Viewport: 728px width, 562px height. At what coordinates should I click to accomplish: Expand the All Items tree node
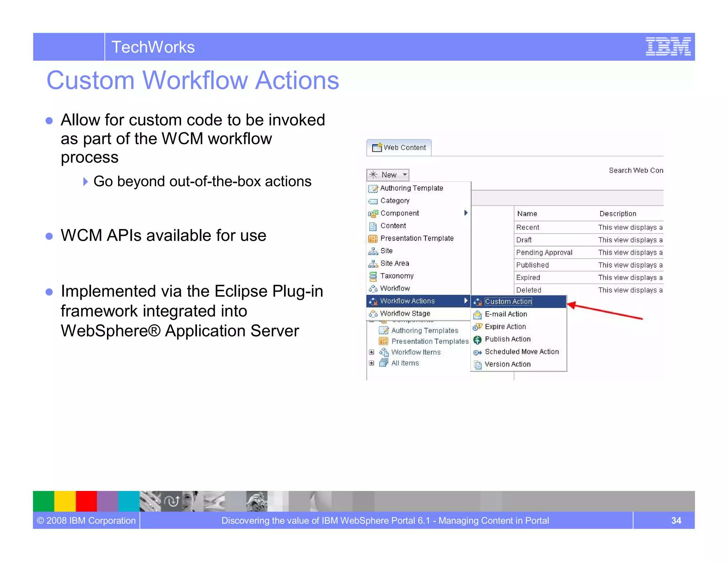point(371,363)
